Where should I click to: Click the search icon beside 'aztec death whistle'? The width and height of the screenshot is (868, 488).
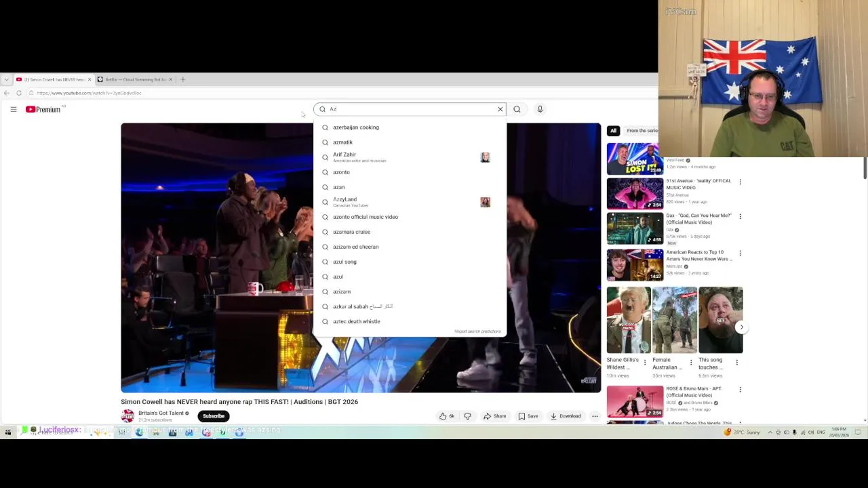(x=325, y=321)
